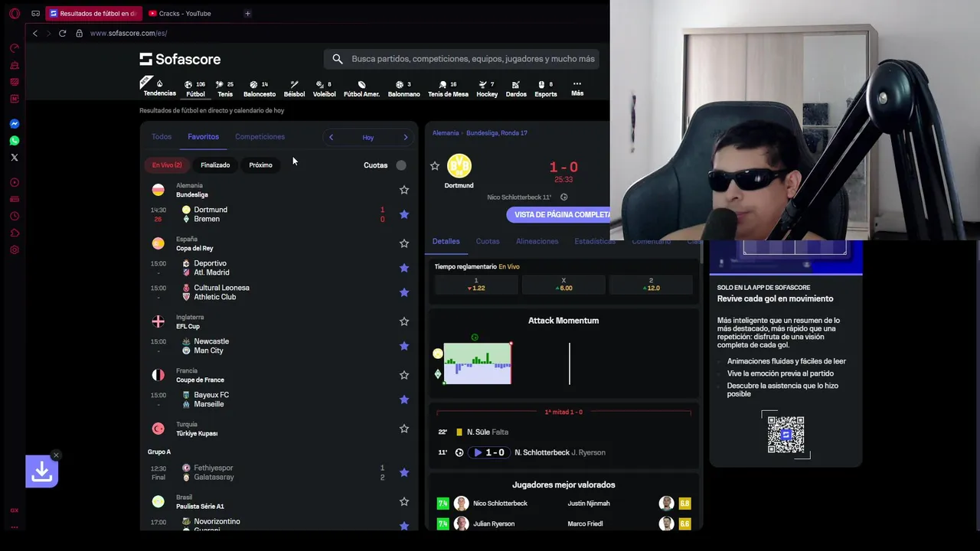Dismiss the floating download widget

(56, 455)
